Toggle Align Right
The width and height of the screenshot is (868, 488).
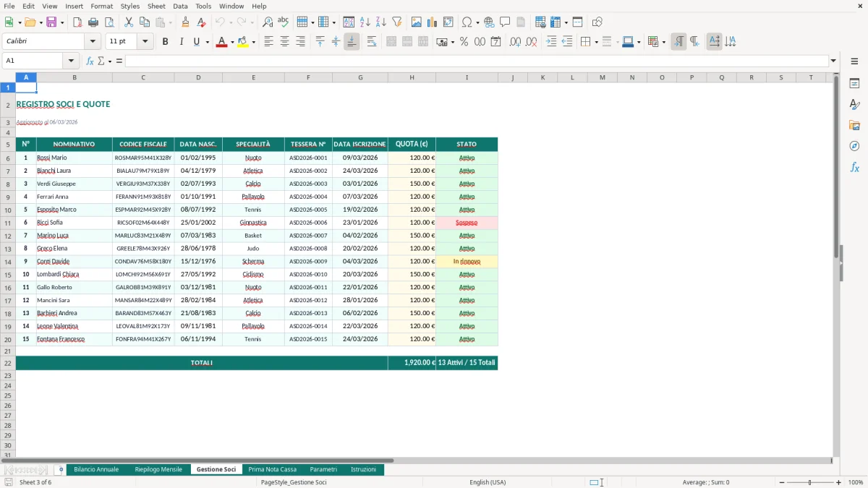[299, 42]
